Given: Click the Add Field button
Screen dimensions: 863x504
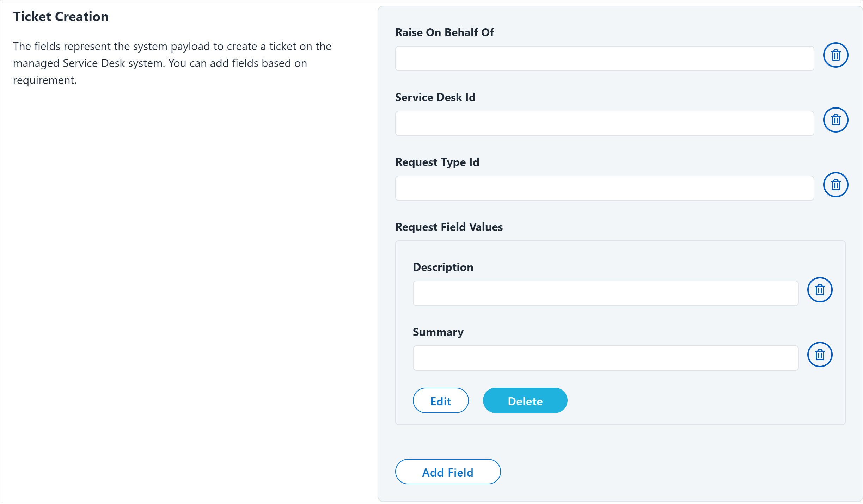Looking at the screenshot, I should pos(448,472).
